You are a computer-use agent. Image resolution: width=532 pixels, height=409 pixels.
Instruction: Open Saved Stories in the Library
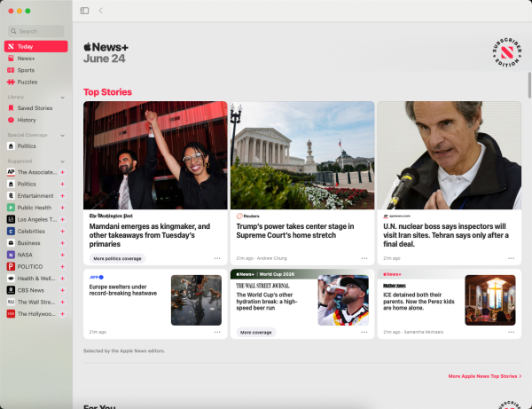click(36, 108)
